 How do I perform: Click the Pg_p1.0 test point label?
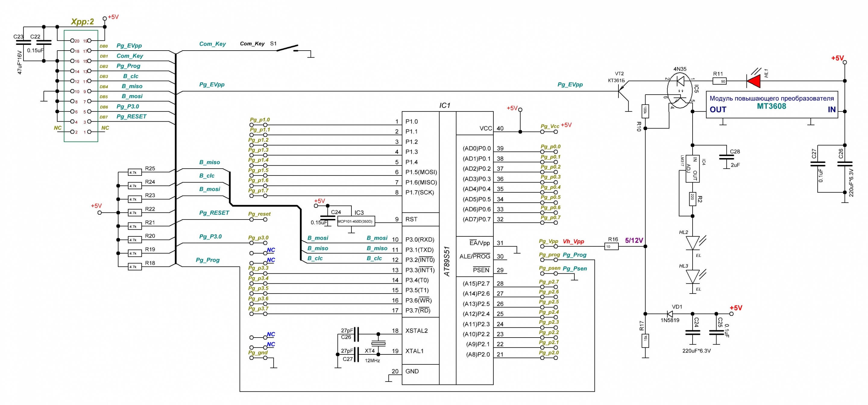(260, 120)
